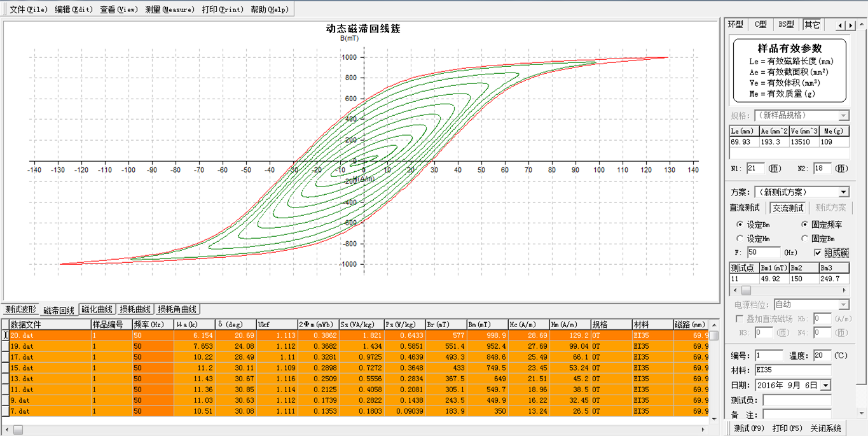Switch to 交流测试 AC test tab

[x=789, y=207]
